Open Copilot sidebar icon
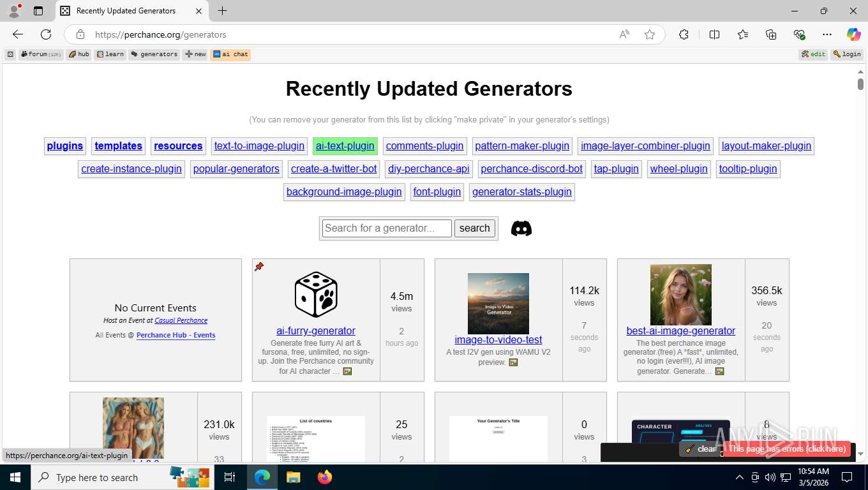 click(x=853, y=34)
